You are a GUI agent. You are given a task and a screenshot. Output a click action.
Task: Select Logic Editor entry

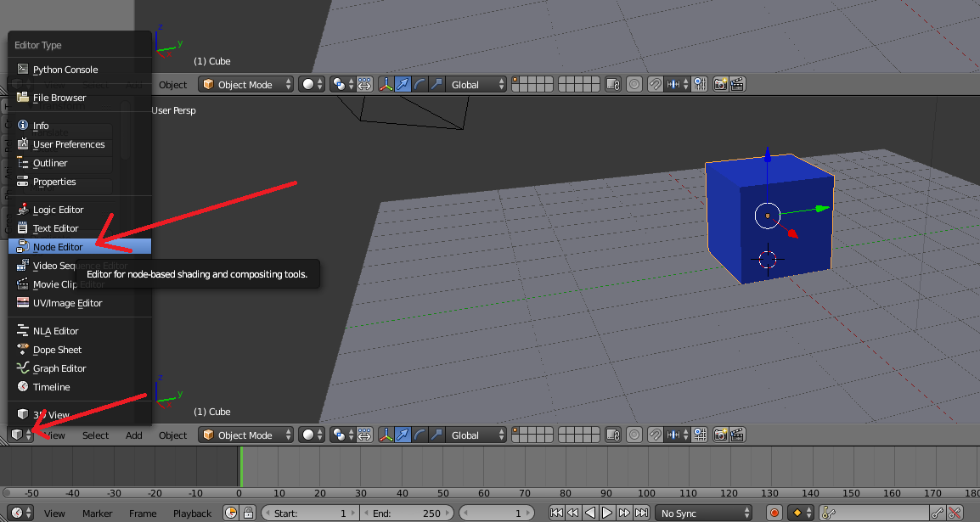point(79,210)
